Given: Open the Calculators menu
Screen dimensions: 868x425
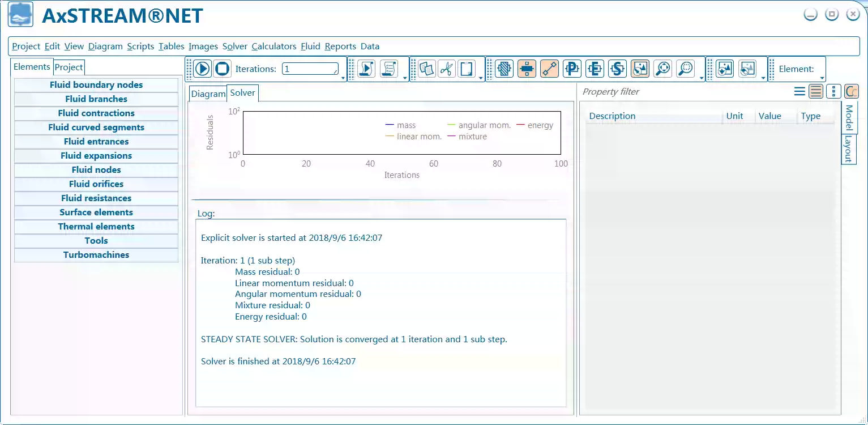Looking at the screenshot, I should click(x=274, y=46).
